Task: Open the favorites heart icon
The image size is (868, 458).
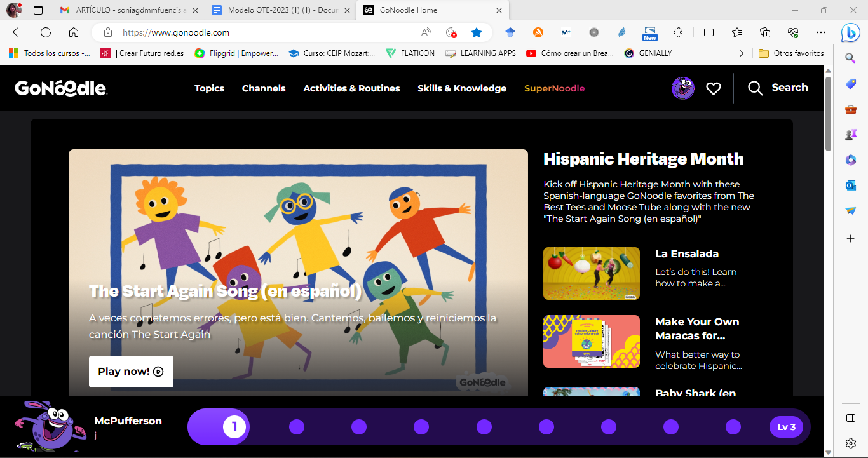Action: pyautogui.click(x=714, y=89)
